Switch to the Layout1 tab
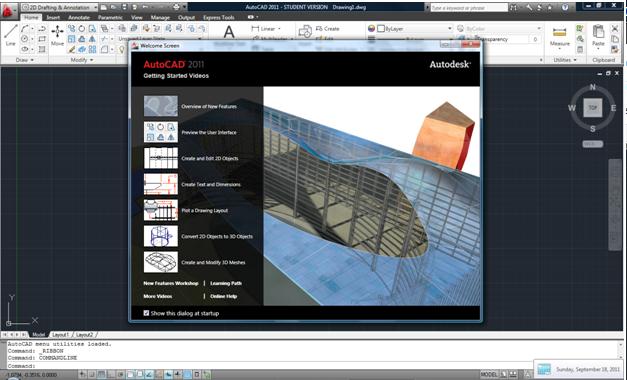Screen dimensions: 627x380 pos(60,334)
